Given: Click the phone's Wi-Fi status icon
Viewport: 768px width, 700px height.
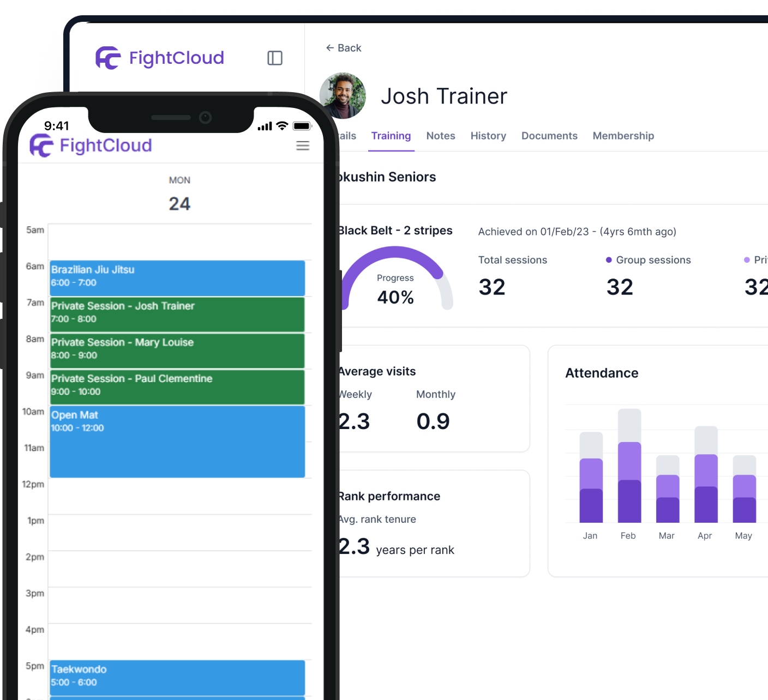Looking at the screenshot, I should pyautogui.click(x=282, y=126).
